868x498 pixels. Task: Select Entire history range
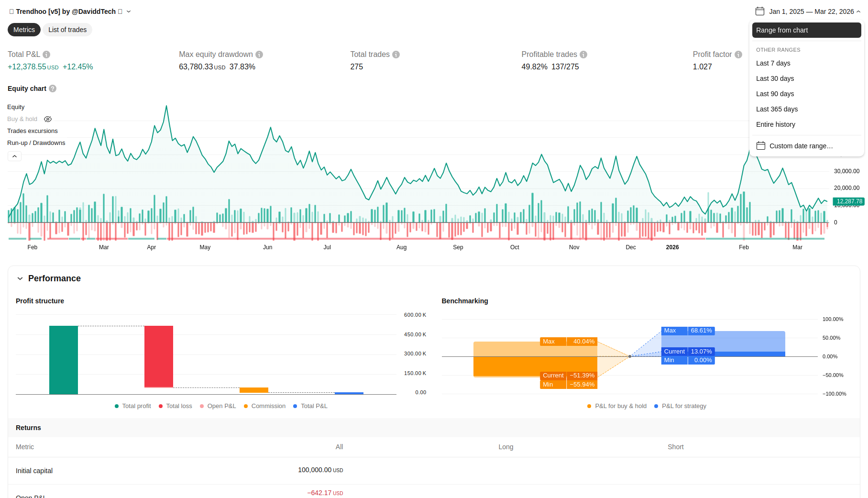(x=776, y=124)
